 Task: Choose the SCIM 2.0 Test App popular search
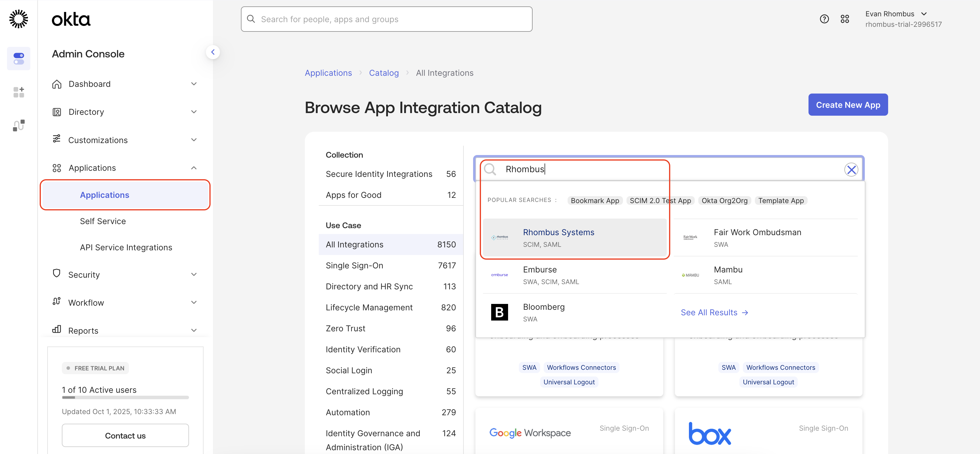click(660, 201)
